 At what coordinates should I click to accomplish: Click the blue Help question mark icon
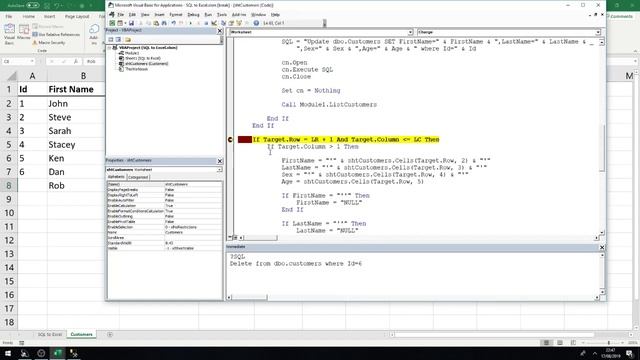coord(256,23)
